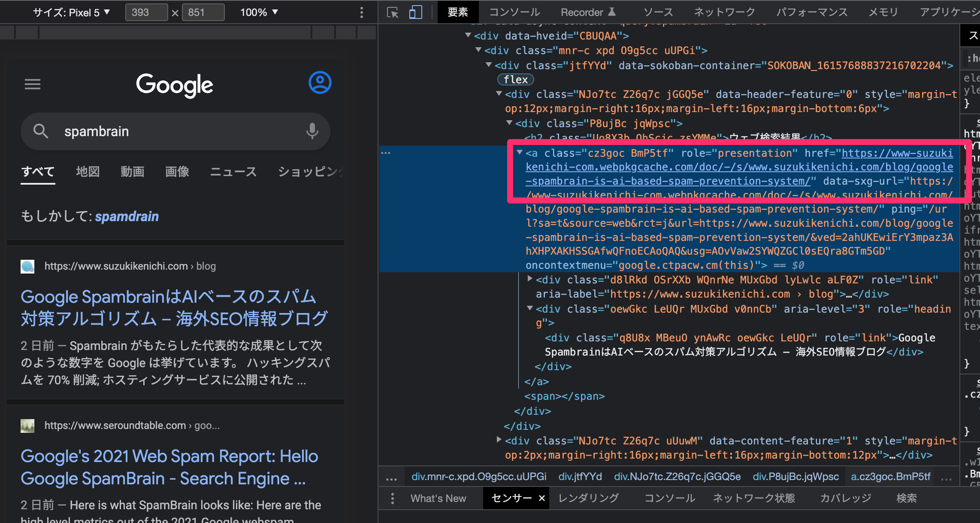
Task: Open the 検索 drawer tab
Action: [x=907, y=498]
